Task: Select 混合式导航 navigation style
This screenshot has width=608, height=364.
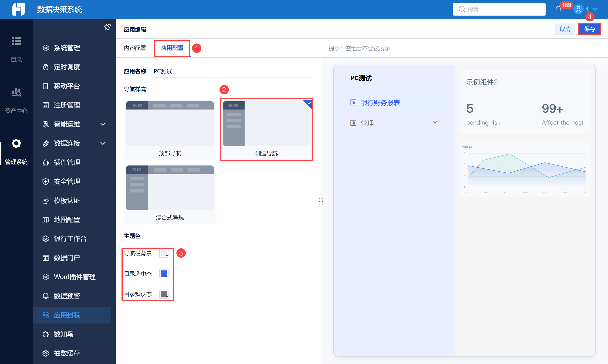Action: [x=170, y=194]
